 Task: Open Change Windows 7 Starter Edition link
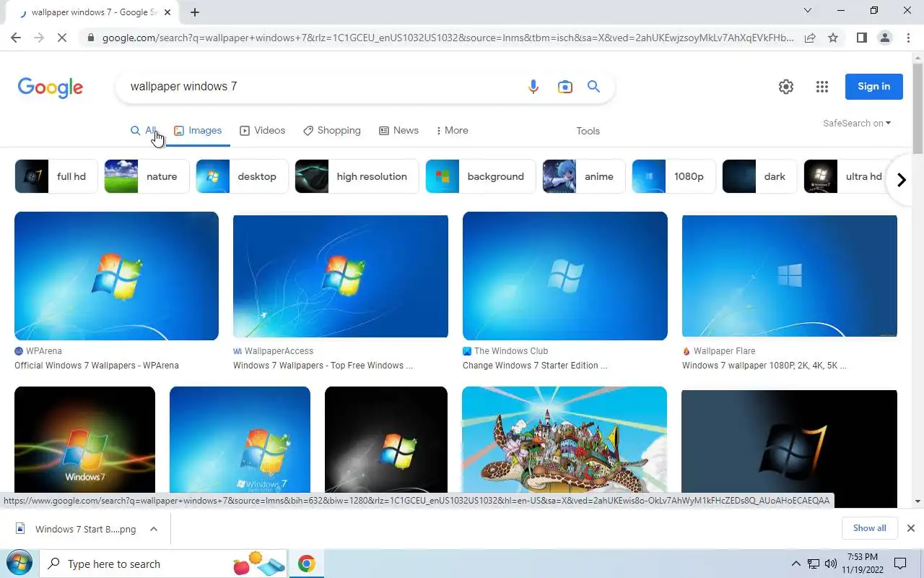pyautogui.click(x=535, y=366)
